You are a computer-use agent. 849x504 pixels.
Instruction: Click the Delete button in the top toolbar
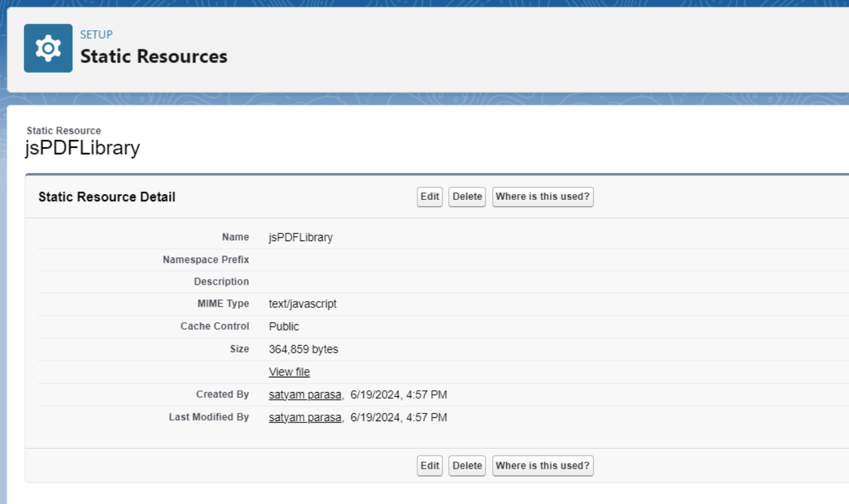point(466,197)
